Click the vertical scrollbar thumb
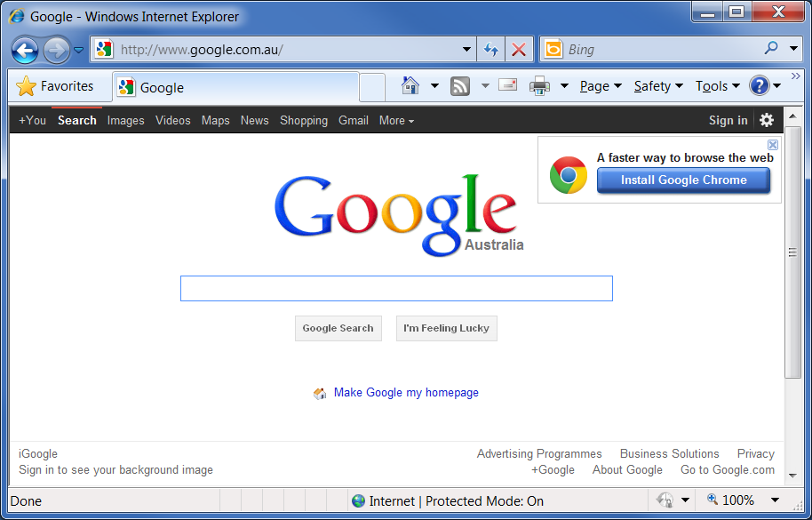 (x=792, y=252)
